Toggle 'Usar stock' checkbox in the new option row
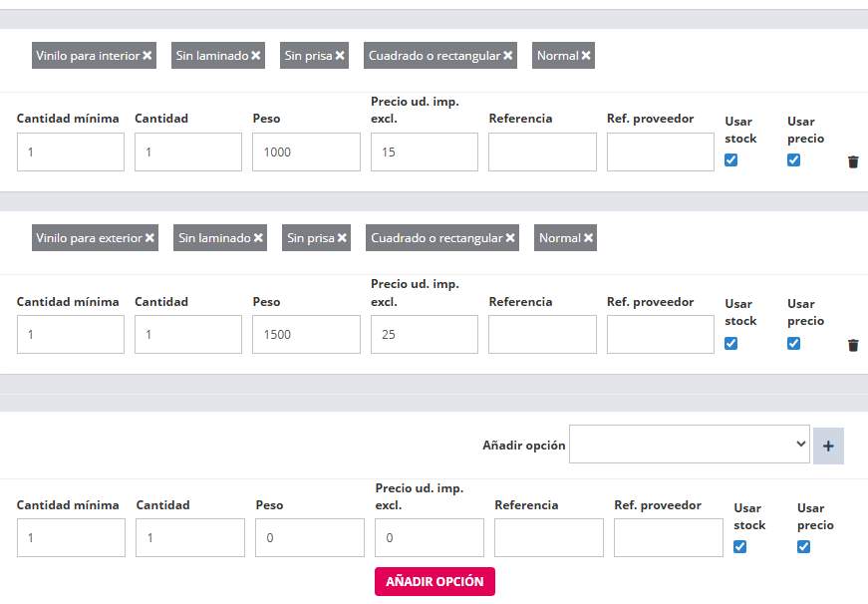The image size is (868, 604). [x=739, y=546]
